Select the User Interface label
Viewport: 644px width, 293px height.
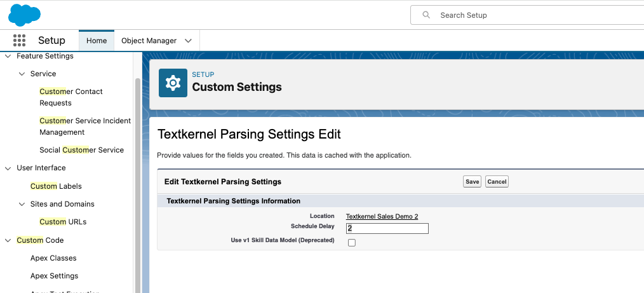point(41,168)
